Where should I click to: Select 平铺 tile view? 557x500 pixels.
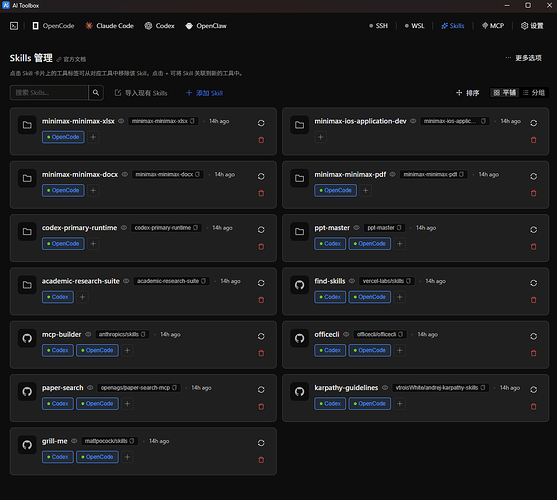point(504,93)
